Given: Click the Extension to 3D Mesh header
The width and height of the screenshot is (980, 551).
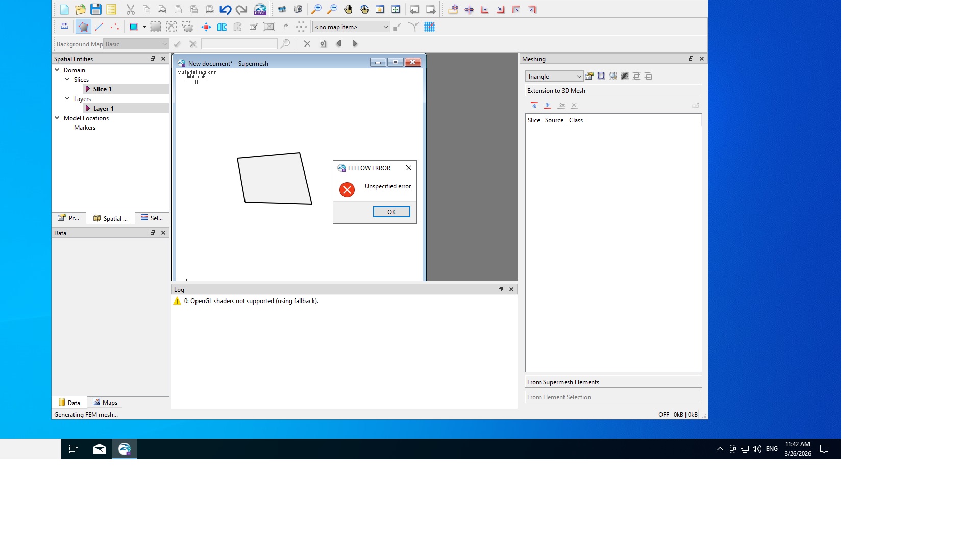Looking at the screenshot, I should click(x=613, y=90).
